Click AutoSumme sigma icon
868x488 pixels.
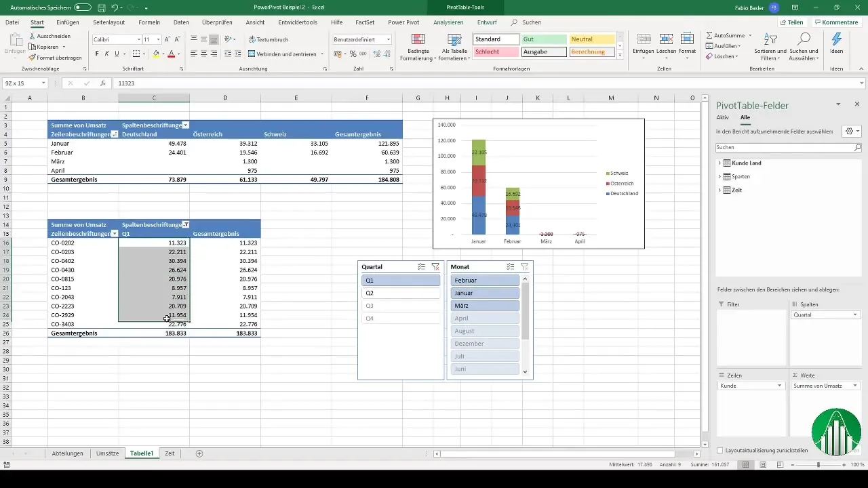709,35
